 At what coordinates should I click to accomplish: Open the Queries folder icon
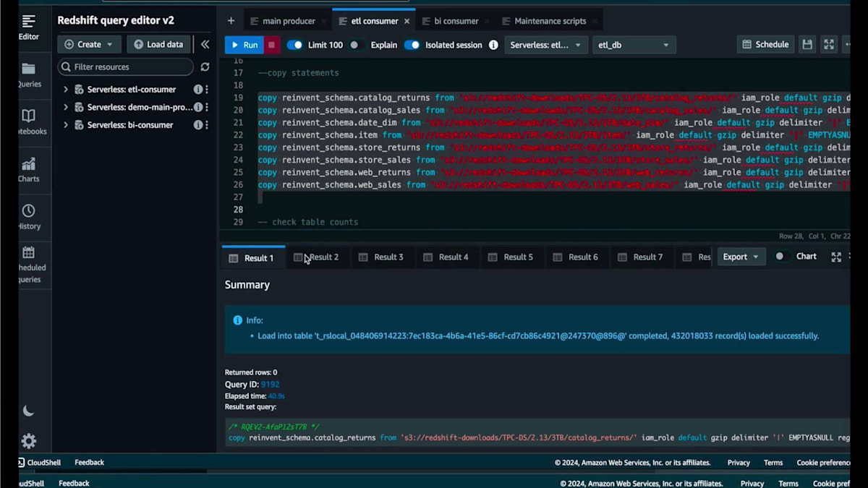tap(29, 75)
